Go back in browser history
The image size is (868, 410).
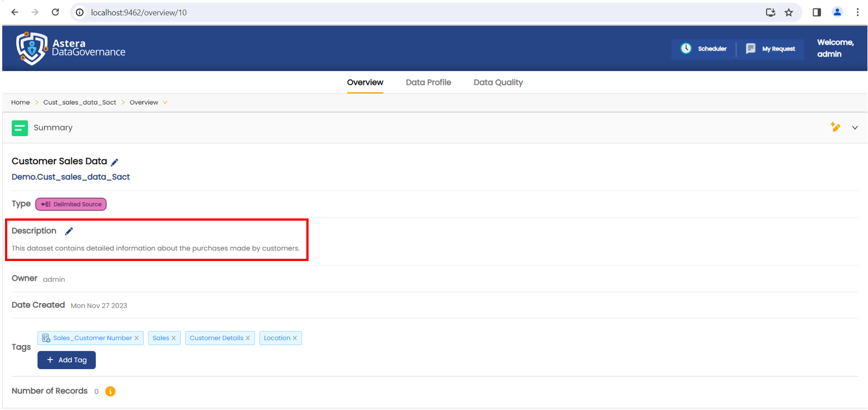tap(15, 12)
